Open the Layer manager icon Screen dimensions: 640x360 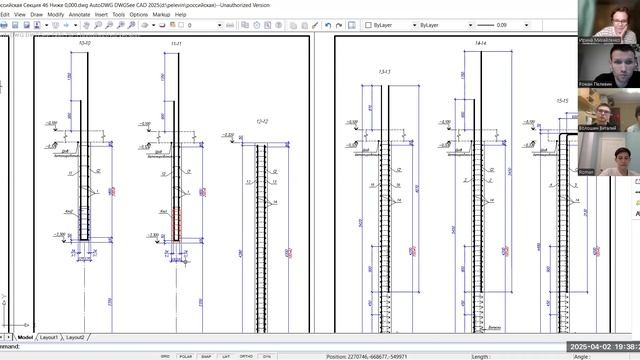(144, 25)
